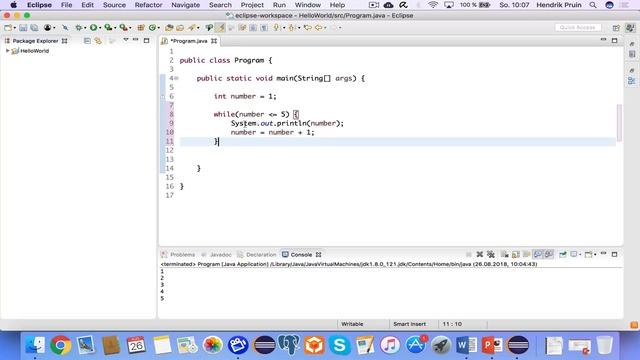Open the Source menu
This screenshot has height=360, width=640.
point(114,5)
